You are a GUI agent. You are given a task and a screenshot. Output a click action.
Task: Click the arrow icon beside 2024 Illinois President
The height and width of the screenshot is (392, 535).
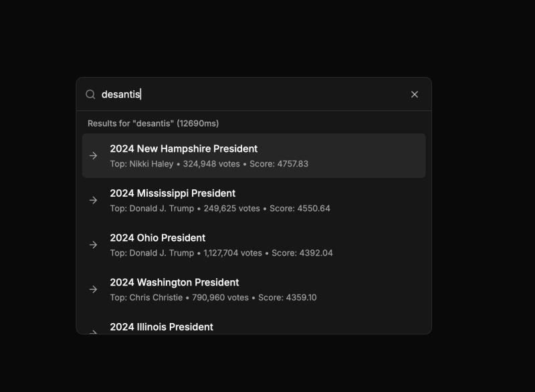(x=93, y=332)
